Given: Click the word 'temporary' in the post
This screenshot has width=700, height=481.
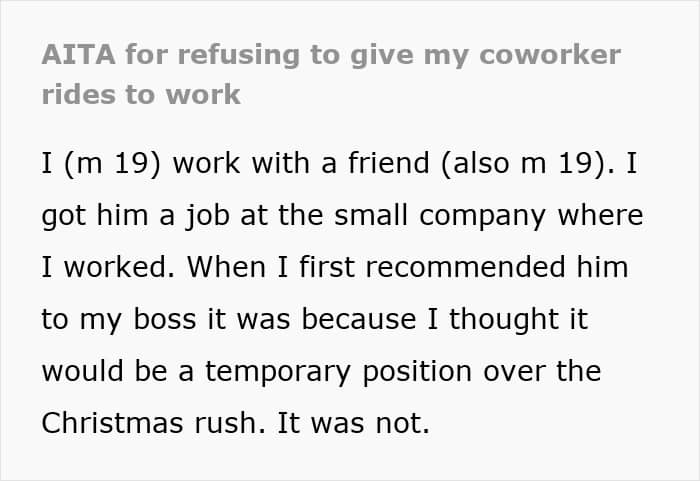Looking at the screenshot, I should click(x=277, y=373).
